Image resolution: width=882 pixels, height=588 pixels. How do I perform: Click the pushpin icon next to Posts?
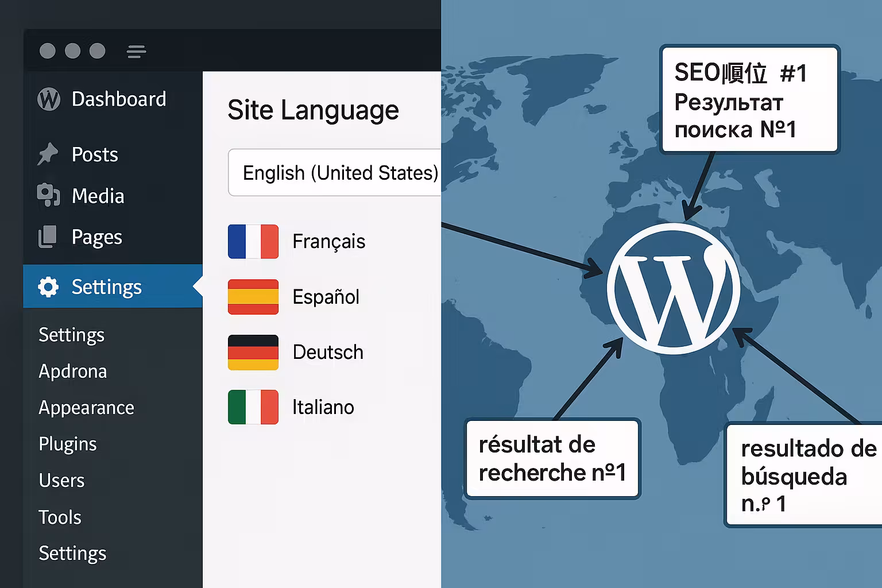[x=48, y=154]
